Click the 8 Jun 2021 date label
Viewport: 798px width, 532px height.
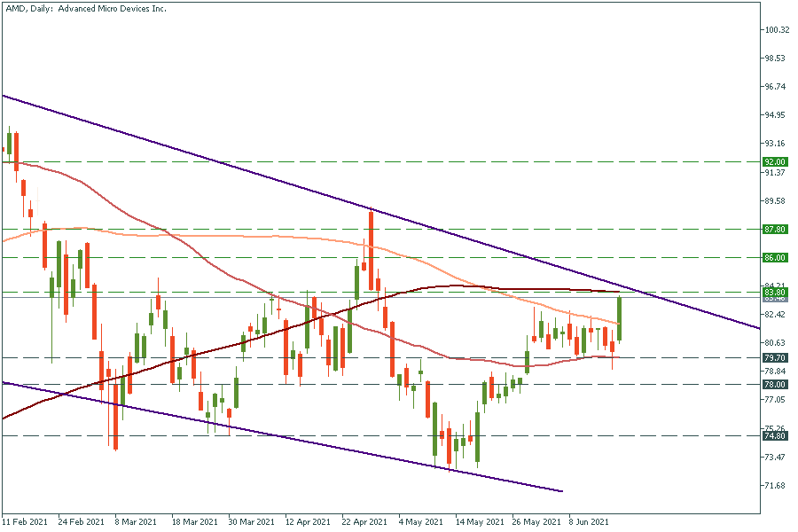[x=589, y=522]
